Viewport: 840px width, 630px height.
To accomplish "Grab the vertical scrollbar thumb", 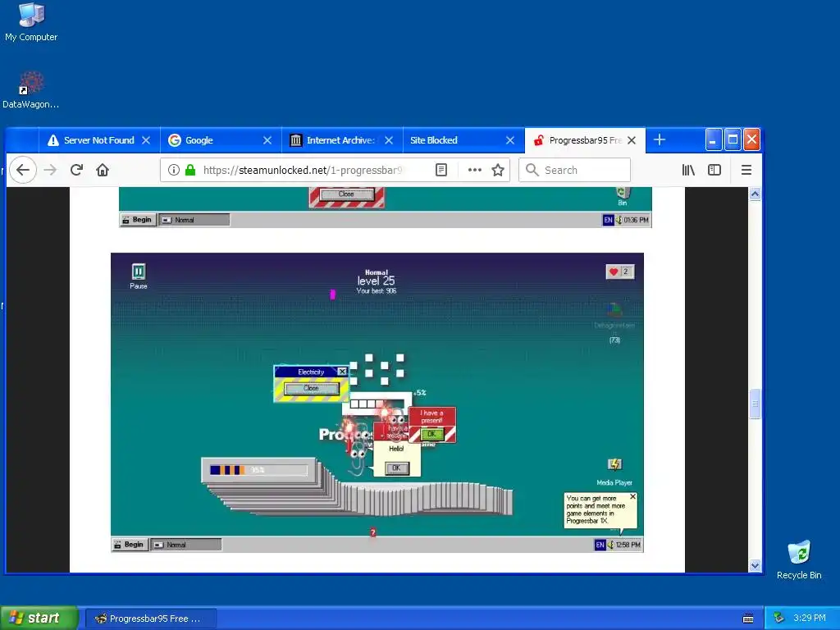I will tap(755, 404).
